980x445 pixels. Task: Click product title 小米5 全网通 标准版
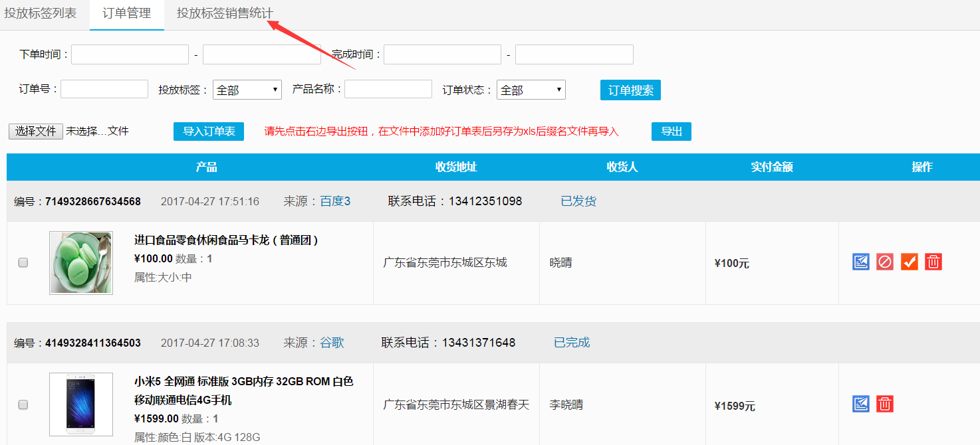243,391
